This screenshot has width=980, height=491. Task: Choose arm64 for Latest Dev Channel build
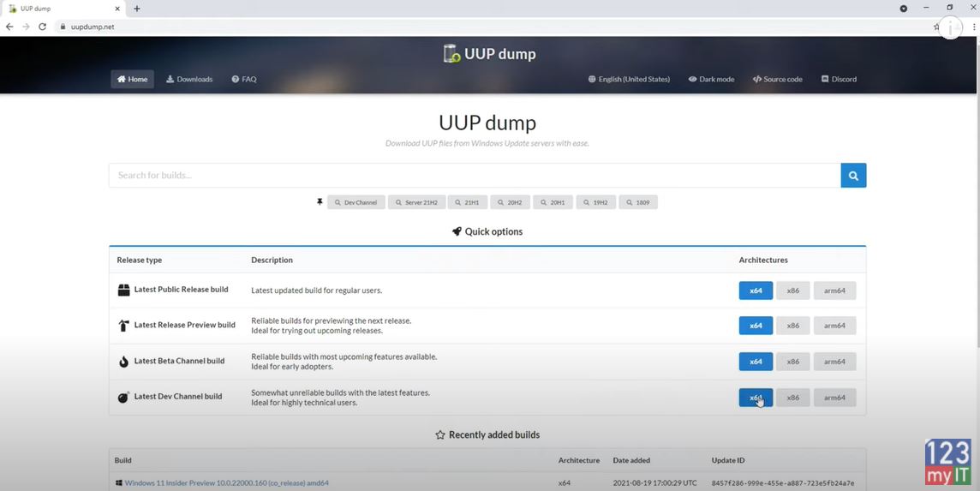834,398
